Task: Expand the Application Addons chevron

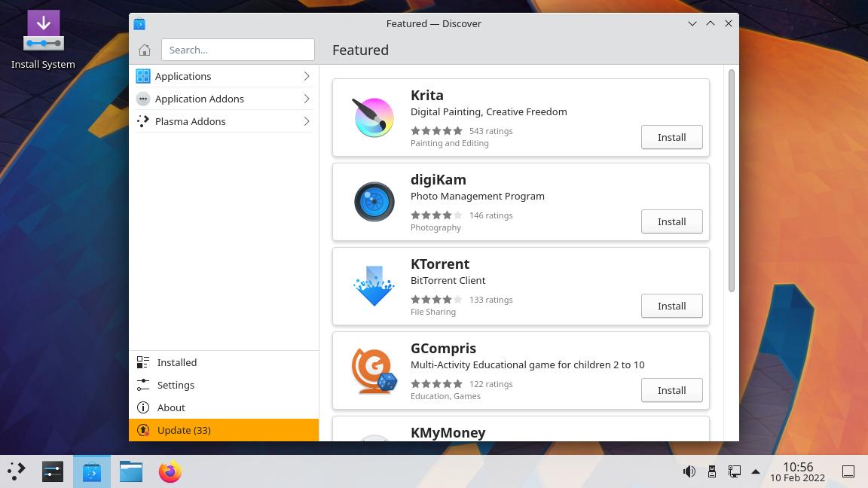Action: click(x=306, y=99)
